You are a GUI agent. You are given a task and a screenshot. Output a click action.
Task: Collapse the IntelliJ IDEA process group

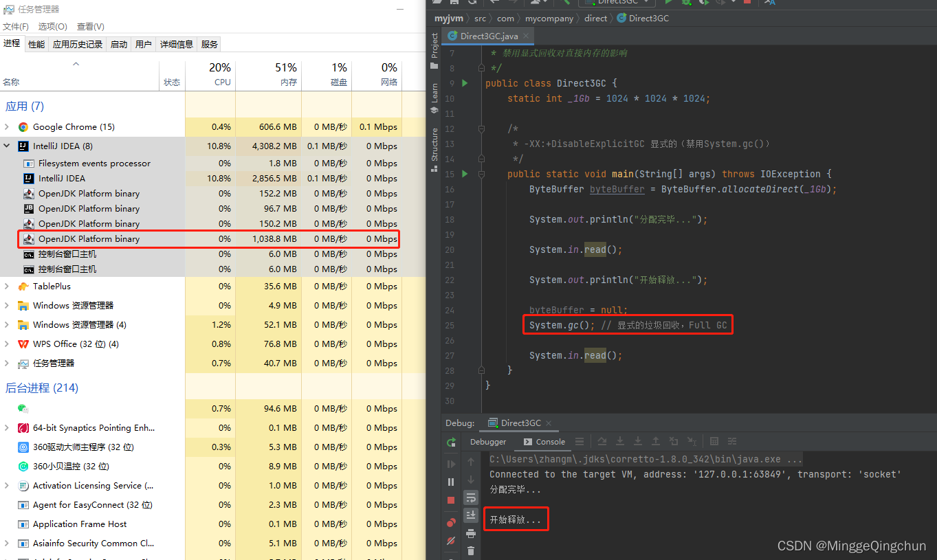point(7,146)
